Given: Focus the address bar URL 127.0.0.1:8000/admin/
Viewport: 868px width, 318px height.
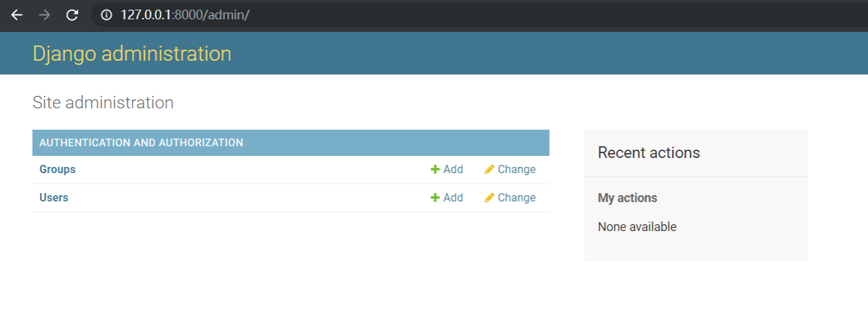Looking at the screenshot, I should tap(185, 14).
